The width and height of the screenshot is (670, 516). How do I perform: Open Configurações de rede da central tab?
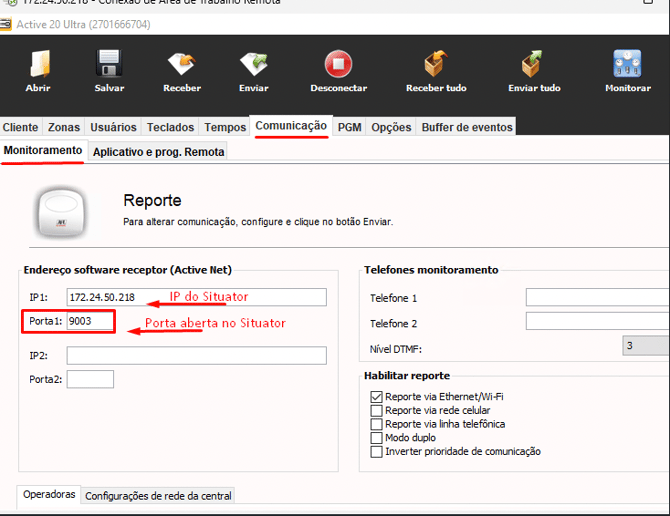pos(158,496)
